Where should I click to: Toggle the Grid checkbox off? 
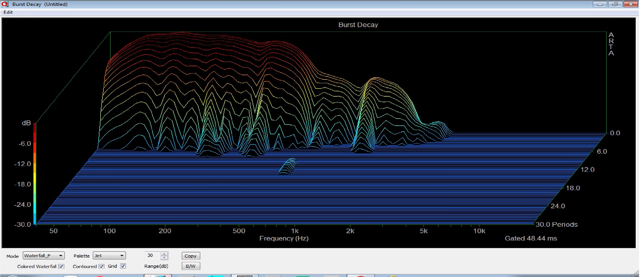click(x=123, y=266)
